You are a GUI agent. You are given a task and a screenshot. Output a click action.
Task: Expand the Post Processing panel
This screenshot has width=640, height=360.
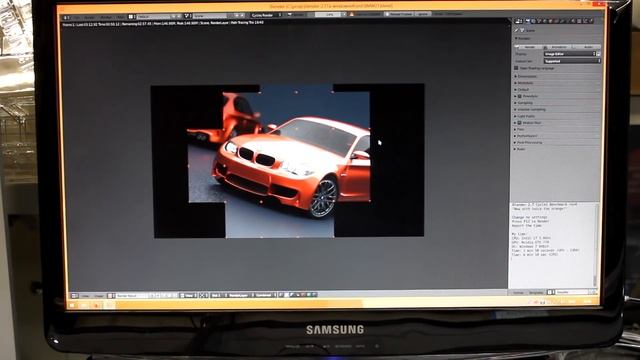click(x=529, y=142)
